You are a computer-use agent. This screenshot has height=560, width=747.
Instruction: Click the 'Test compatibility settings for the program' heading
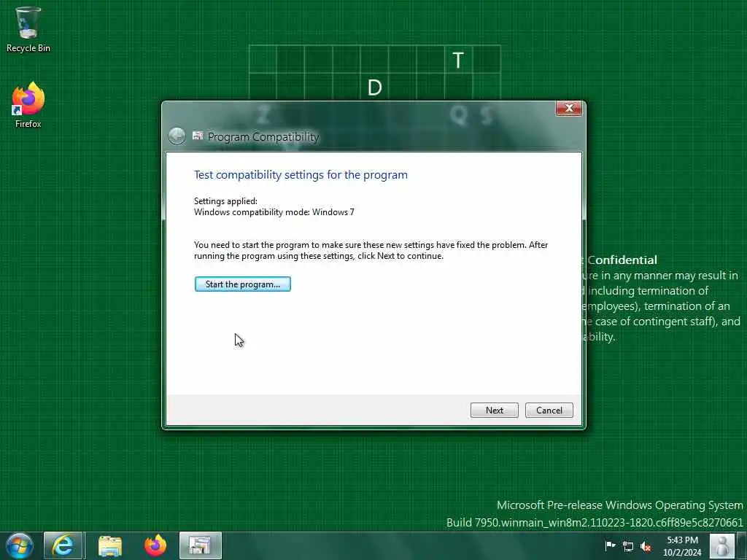point(301,175)
